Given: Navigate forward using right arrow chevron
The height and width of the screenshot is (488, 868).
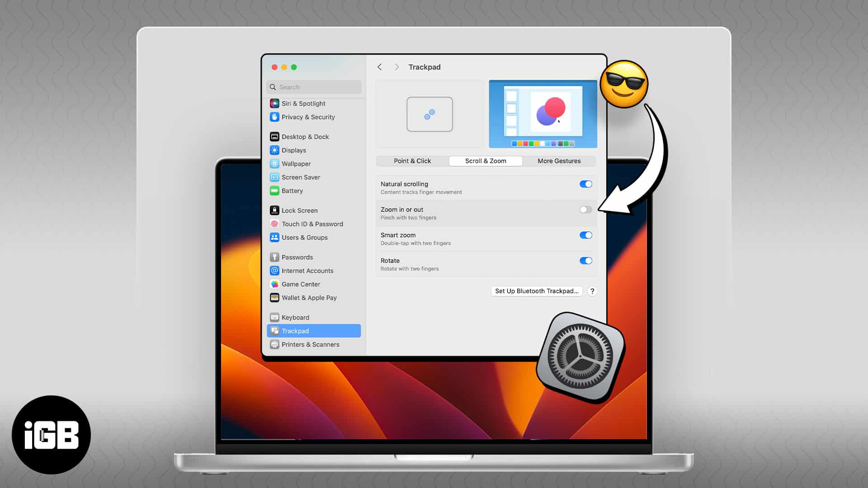Looking at the screenshot, I should (396, 67).
